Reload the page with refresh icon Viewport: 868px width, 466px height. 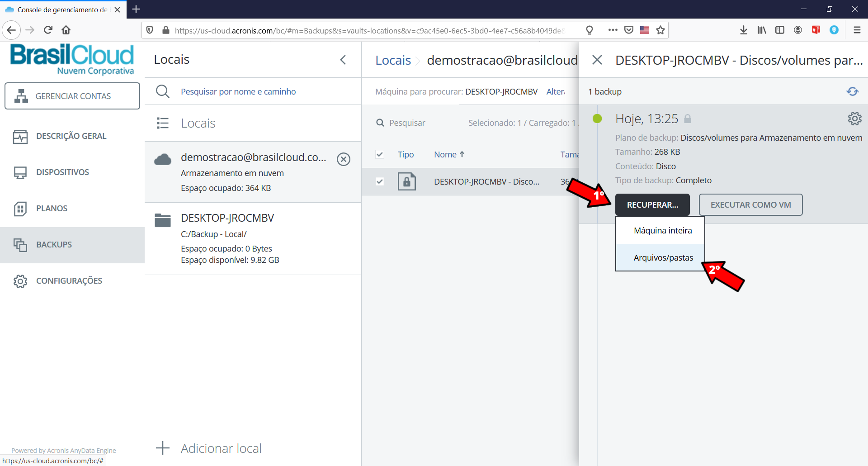[48, 30]
